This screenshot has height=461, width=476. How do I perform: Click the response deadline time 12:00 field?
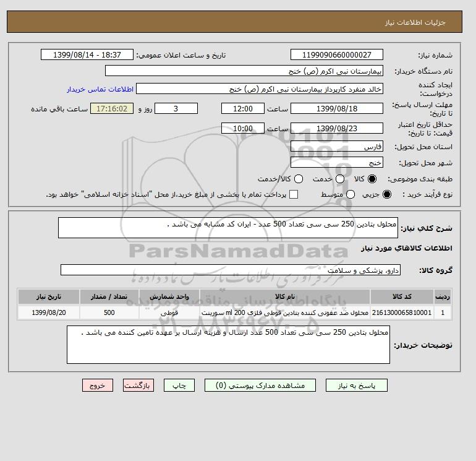(243, 108)
